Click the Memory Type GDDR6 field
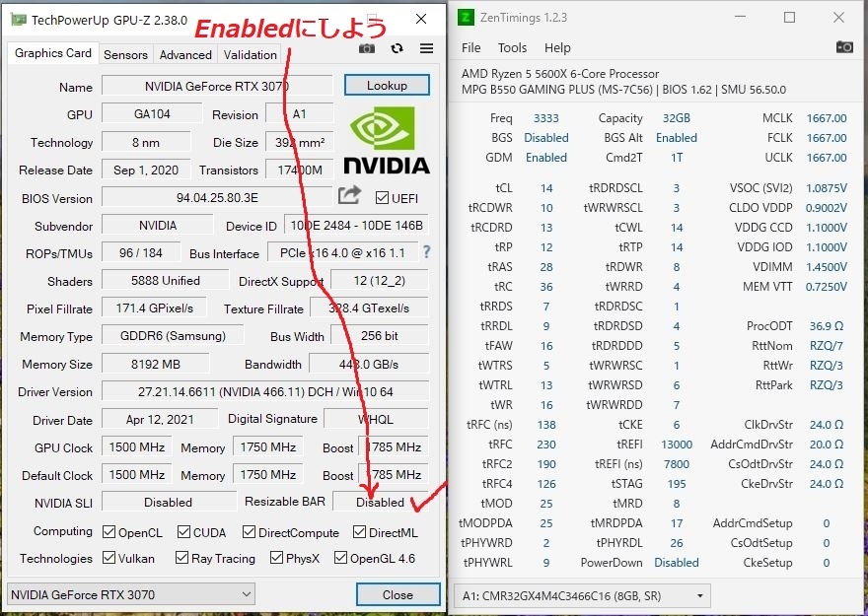868x616 pixels. 173,336
